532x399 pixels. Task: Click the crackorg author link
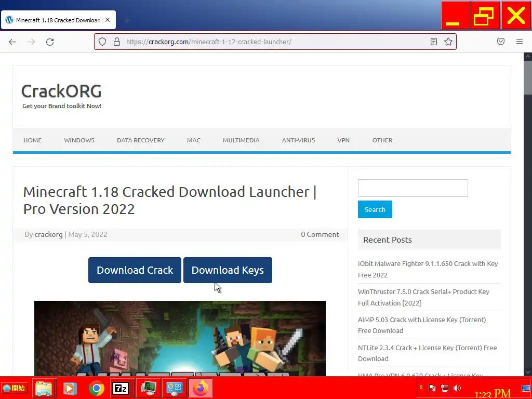[48, 234]
